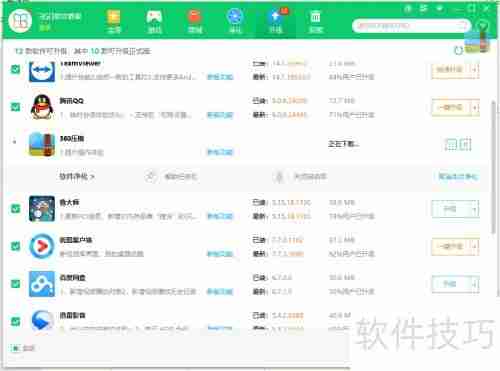This screenshot has width=500, height=371.
Task: Open the dropdown arrow beside 鲁大师's upgrade button
Action: pyautogui.click(x=475, y=209)
